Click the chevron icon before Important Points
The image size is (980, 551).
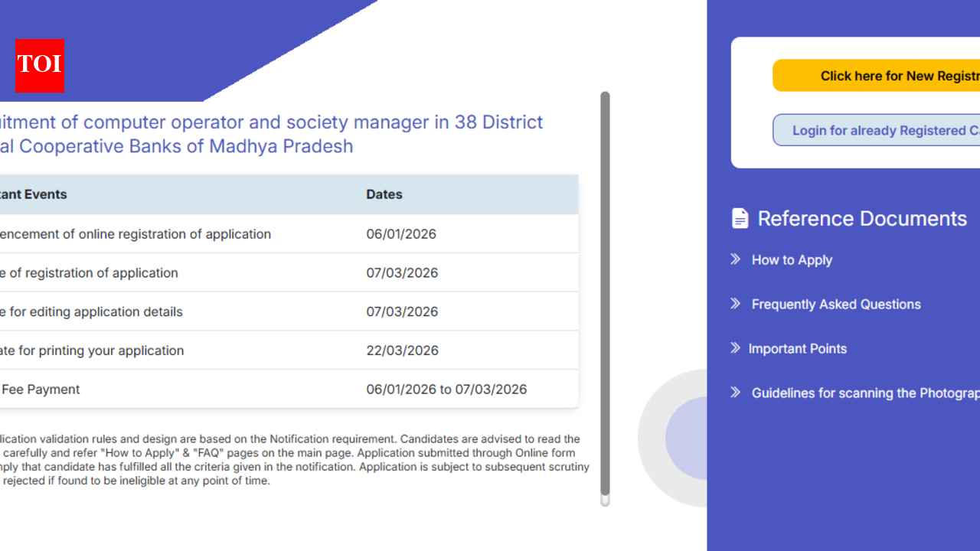pos(735,348)
